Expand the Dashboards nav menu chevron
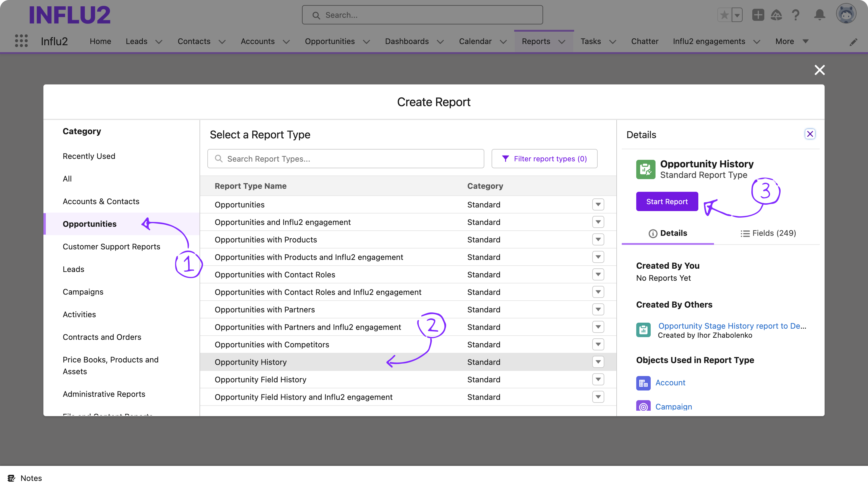Image resolution: width=868 pixels, height=490 pixels. point(440,42)
